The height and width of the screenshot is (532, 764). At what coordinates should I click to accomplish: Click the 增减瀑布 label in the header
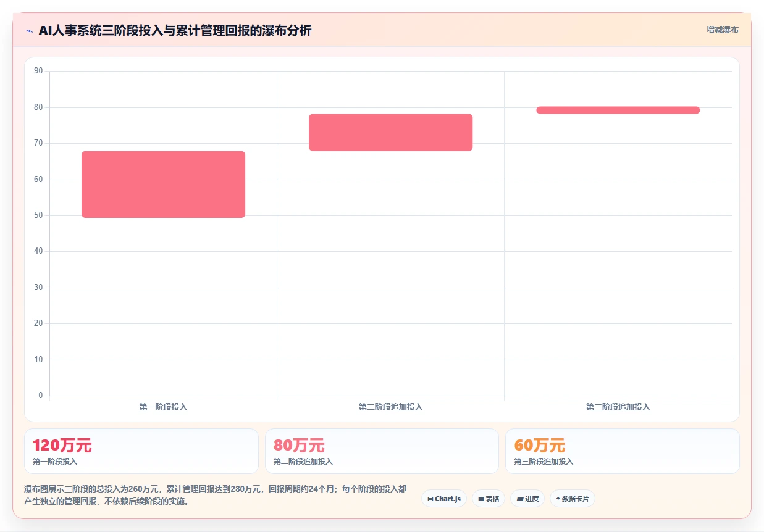[722, 30]
